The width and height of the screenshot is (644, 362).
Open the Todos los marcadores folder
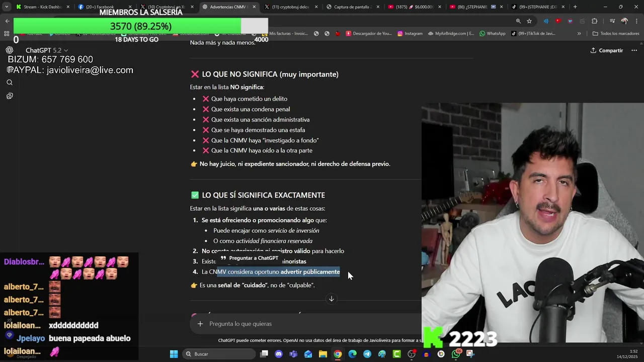click(616, 34)
